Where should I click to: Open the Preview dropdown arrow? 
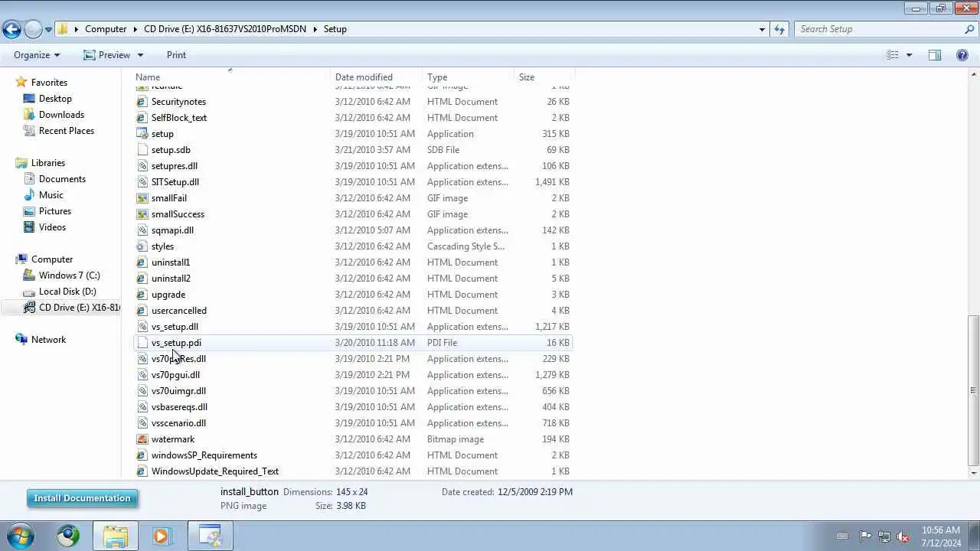tap(140, 55)
